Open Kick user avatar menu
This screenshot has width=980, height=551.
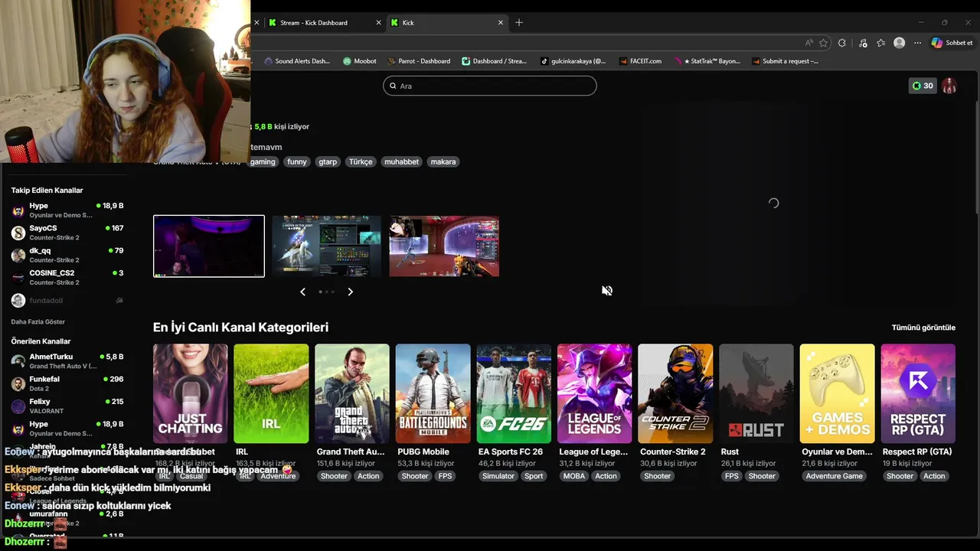[x=949, y=86]
